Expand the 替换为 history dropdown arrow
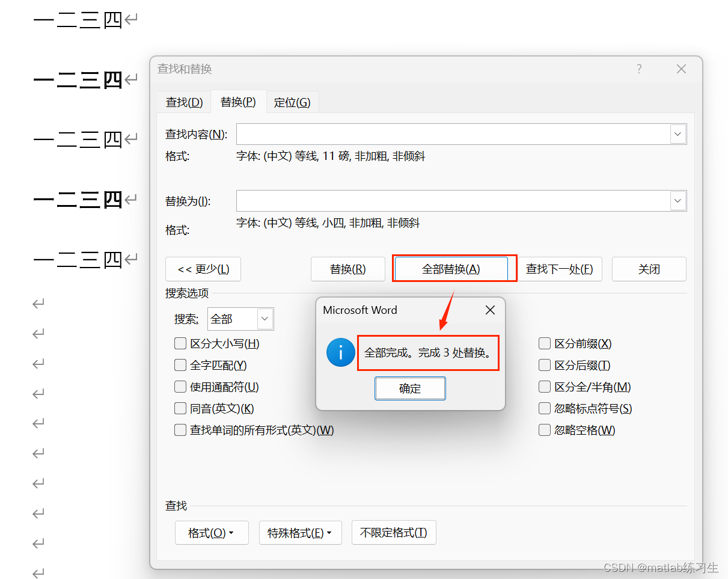Image resolution: width=728 pixels, height=579 pixels. tap(678, 201)
